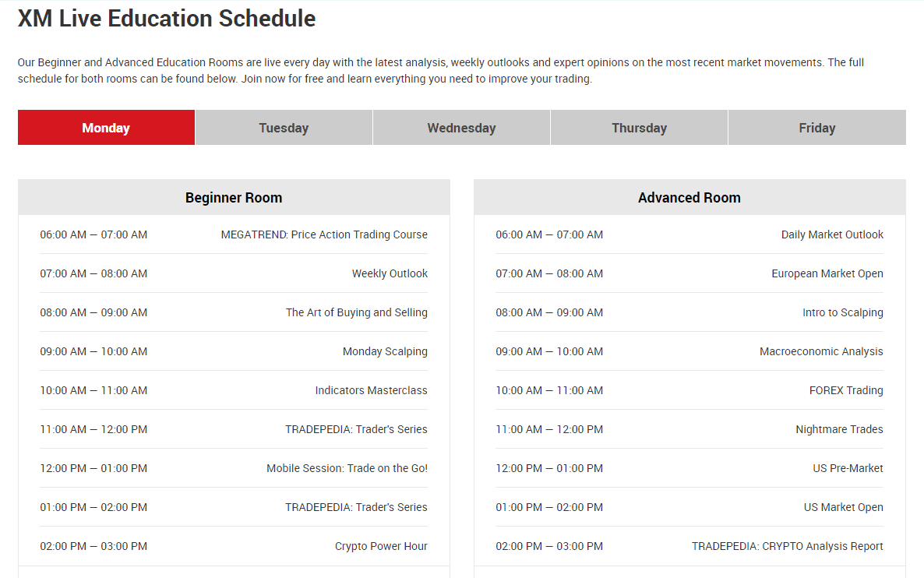924x578 pixels.
Task: Select the European Market Open session
Action: point(827,273)
